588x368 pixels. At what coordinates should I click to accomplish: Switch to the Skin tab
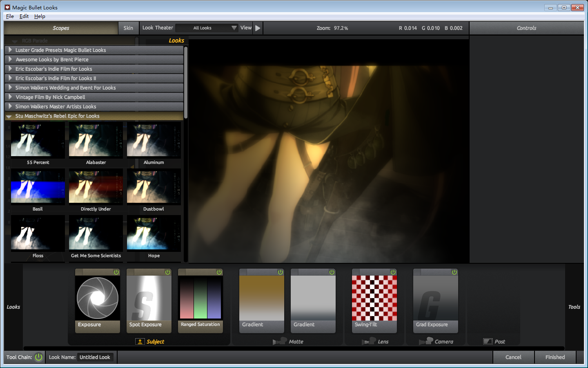click(x=128, y=28)
